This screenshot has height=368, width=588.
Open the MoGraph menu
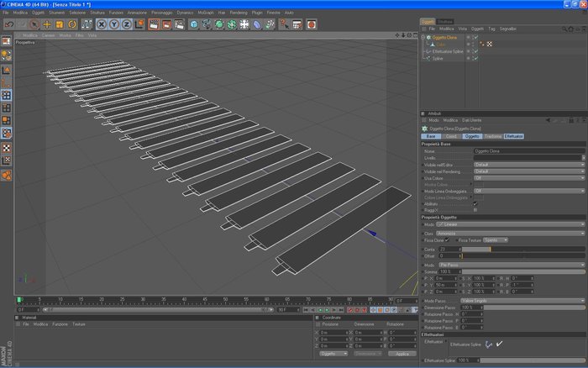coord(206,13)
